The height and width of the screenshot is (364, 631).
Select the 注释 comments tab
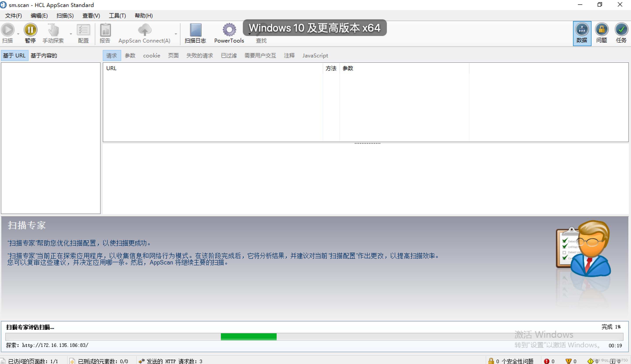coord(289,55)
